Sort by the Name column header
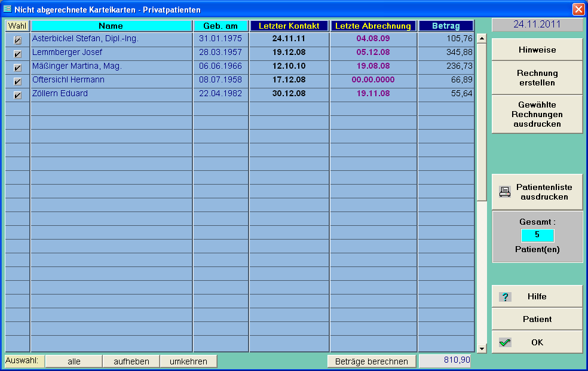 (x=111, y=26)
